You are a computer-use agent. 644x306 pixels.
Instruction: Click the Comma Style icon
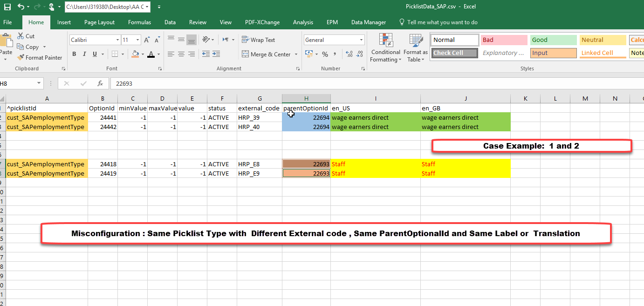(335, 54)
